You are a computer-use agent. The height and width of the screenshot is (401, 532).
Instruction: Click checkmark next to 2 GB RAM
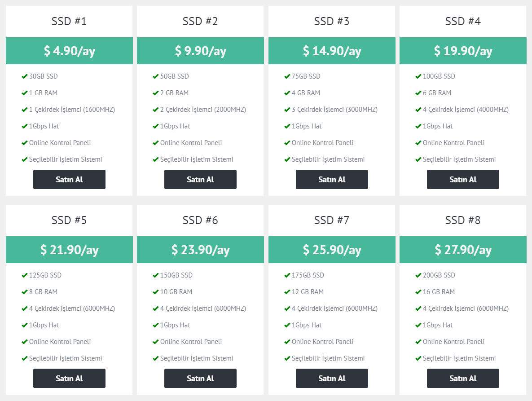tap(155, 93)
